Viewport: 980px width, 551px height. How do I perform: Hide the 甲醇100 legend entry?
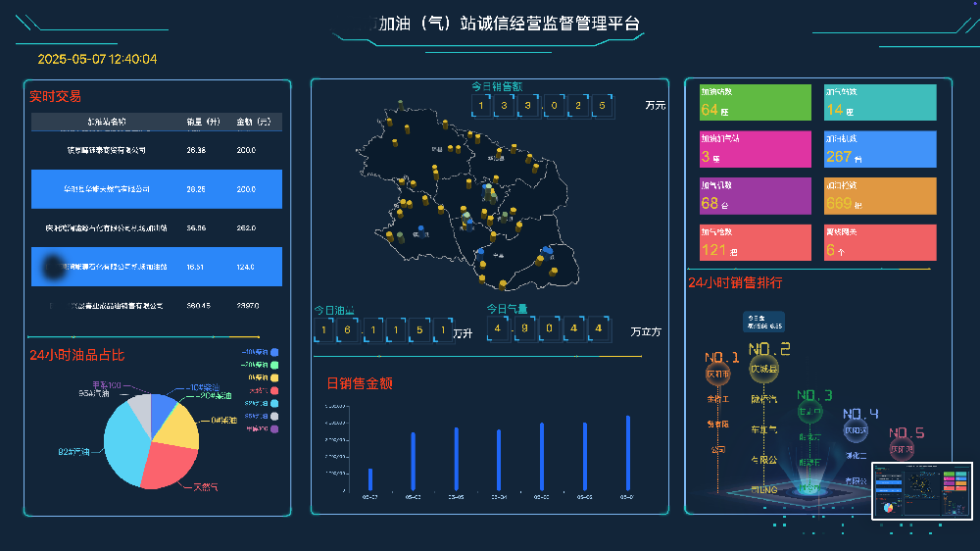coord(261,428)
